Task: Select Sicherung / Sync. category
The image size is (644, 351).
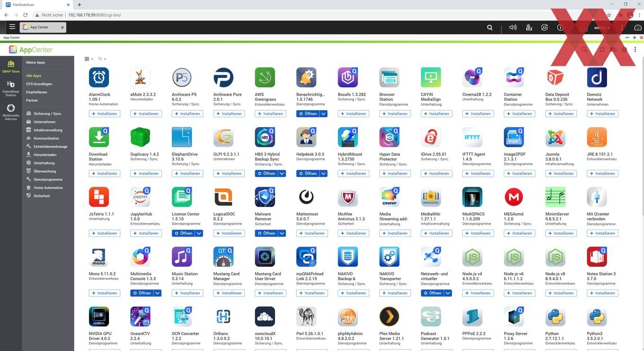Action: click(x=47, y=114)
